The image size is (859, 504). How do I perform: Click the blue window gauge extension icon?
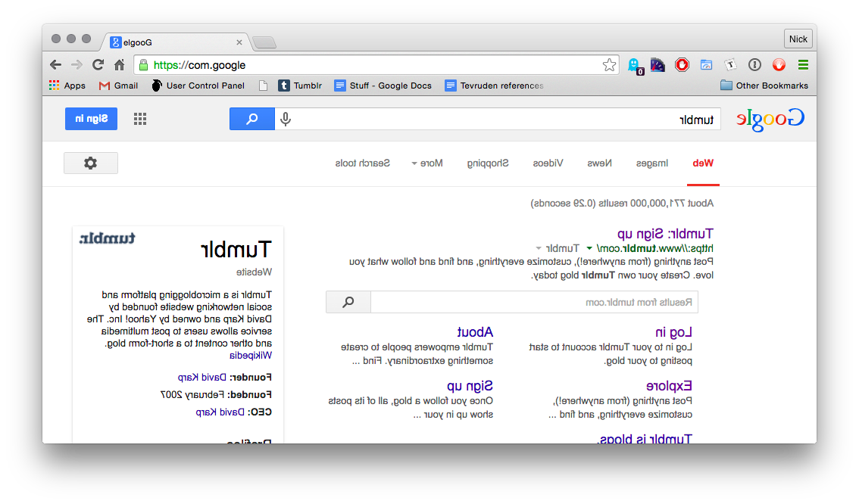click(706, 65)
